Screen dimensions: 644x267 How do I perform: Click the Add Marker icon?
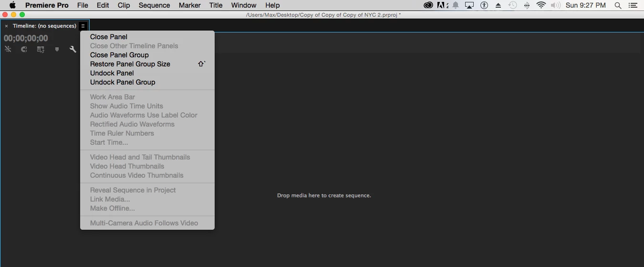point(57,49)
